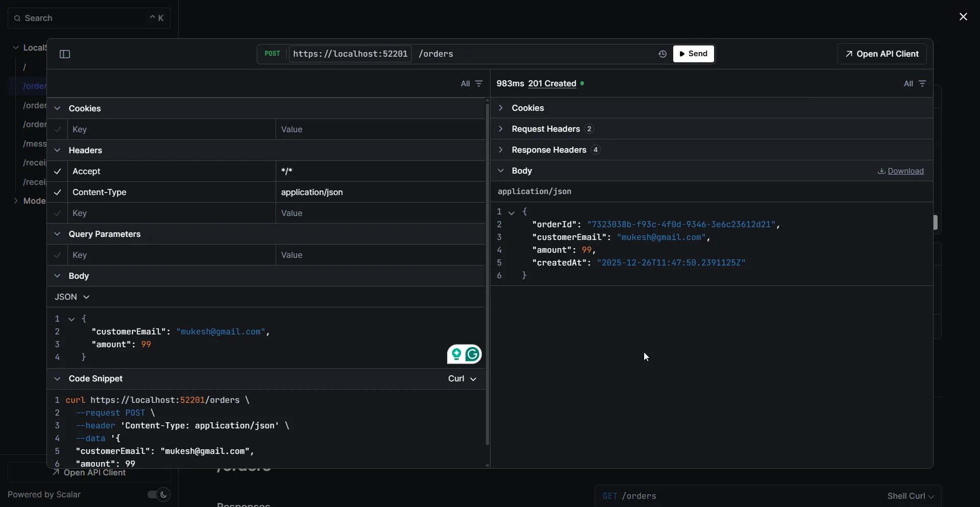980x507 pixels.
Task: Collapse the Headers section
Action: click(x=57, y=150)
